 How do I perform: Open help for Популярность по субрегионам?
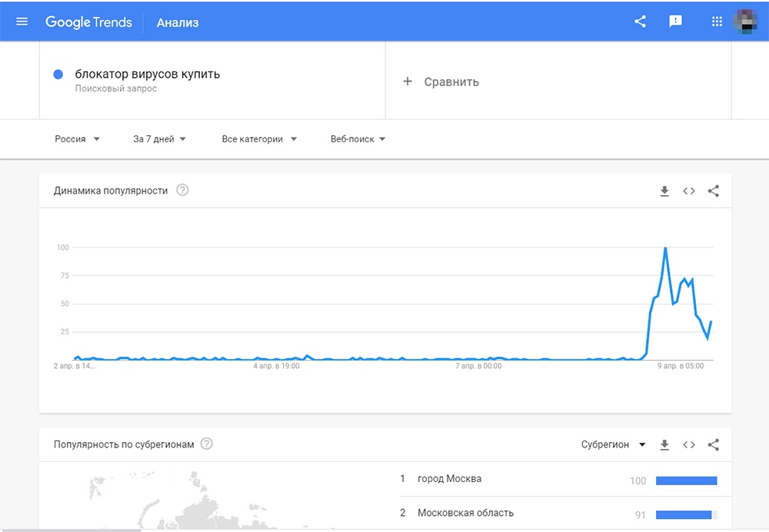click(206, 444)
